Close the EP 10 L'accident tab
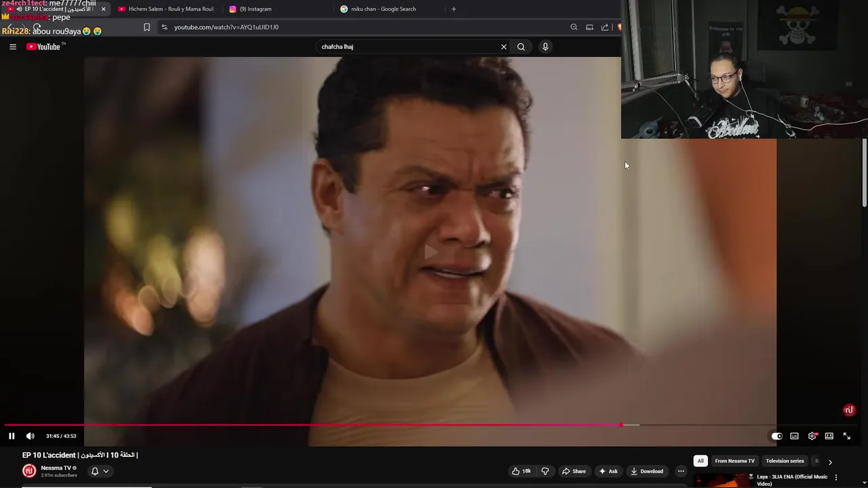Screen dimensions: 868x488 (103, 9)
